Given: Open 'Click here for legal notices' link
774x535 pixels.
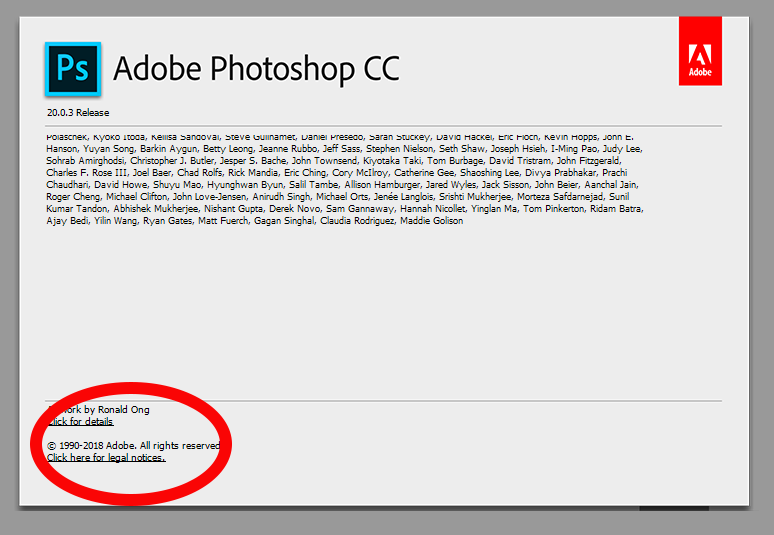Looking at the screenshot, I should coord(106,458).
